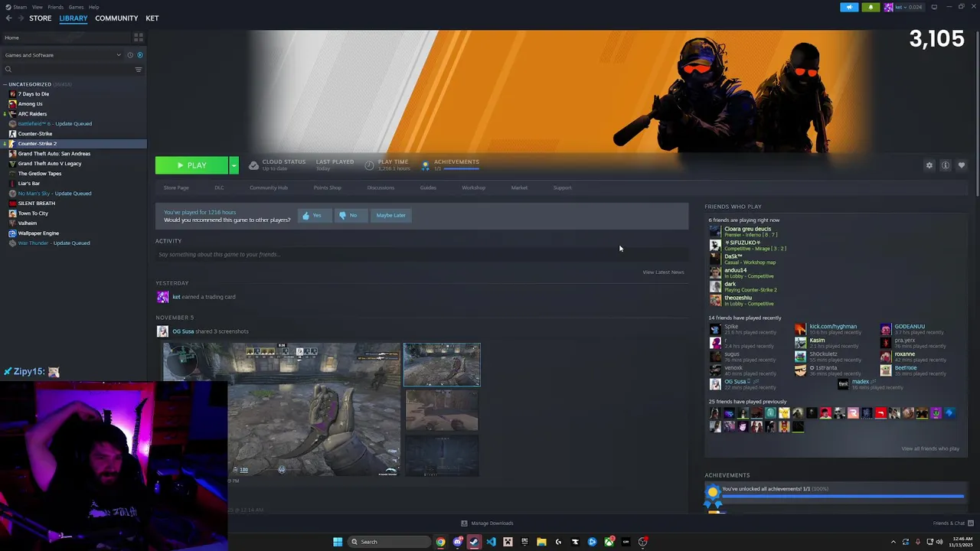Screen dimensions: 980x551
Task: Open the DLC link
Action: pyautogui.click(x=219, y=187)
